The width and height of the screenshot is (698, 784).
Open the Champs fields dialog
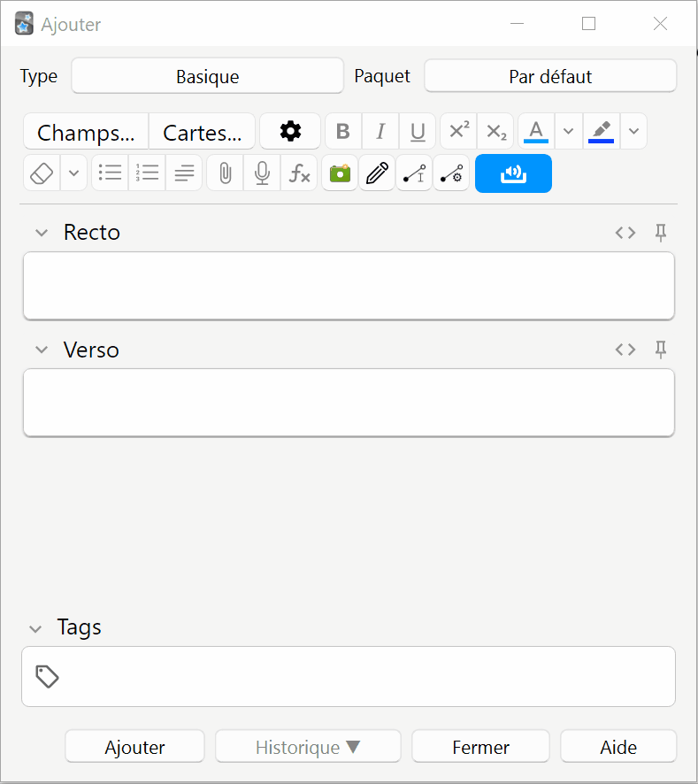click(86, 132)
